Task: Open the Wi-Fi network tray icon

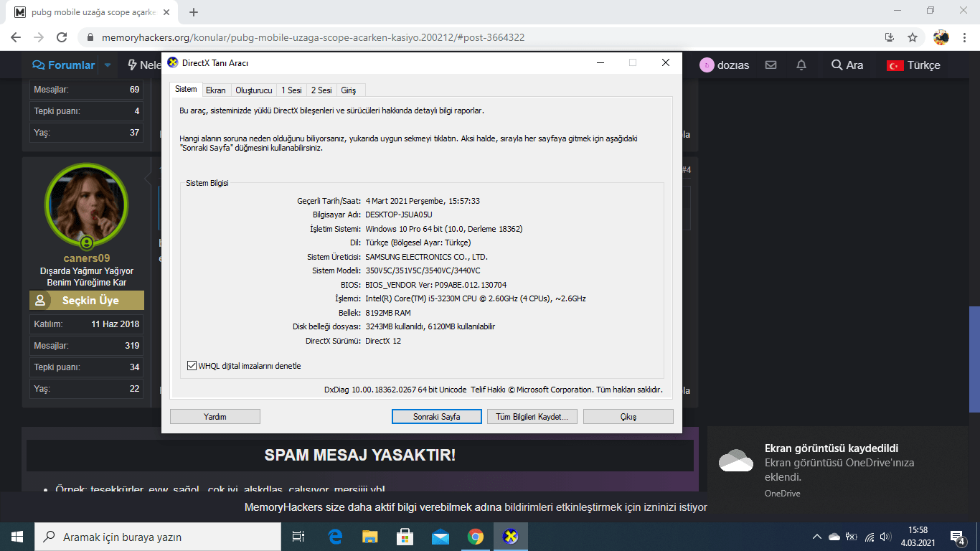Action: (x=870, y=537)
